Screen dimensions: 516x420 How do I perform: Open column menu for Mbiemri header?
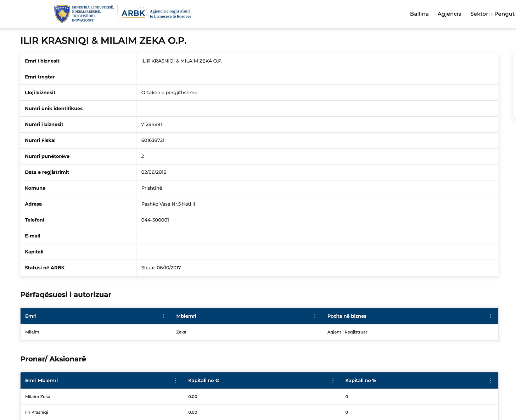point(315,316)
